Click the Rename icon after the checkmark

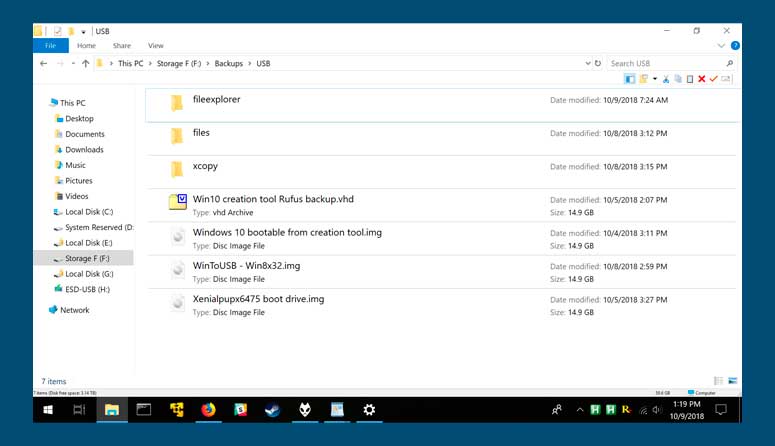pyautogui.click(x=726, y=79)
